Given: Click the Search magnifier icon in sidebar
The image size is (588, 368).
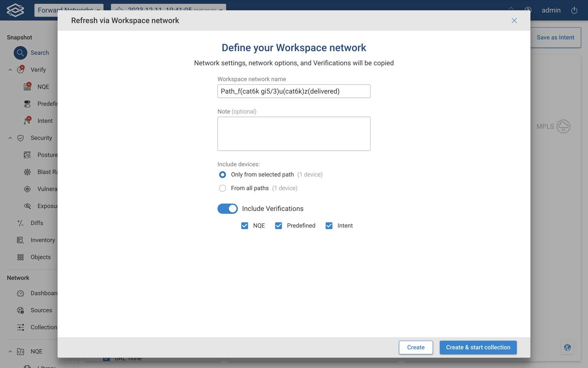Looking at the screenshot, I should (20, 53).
